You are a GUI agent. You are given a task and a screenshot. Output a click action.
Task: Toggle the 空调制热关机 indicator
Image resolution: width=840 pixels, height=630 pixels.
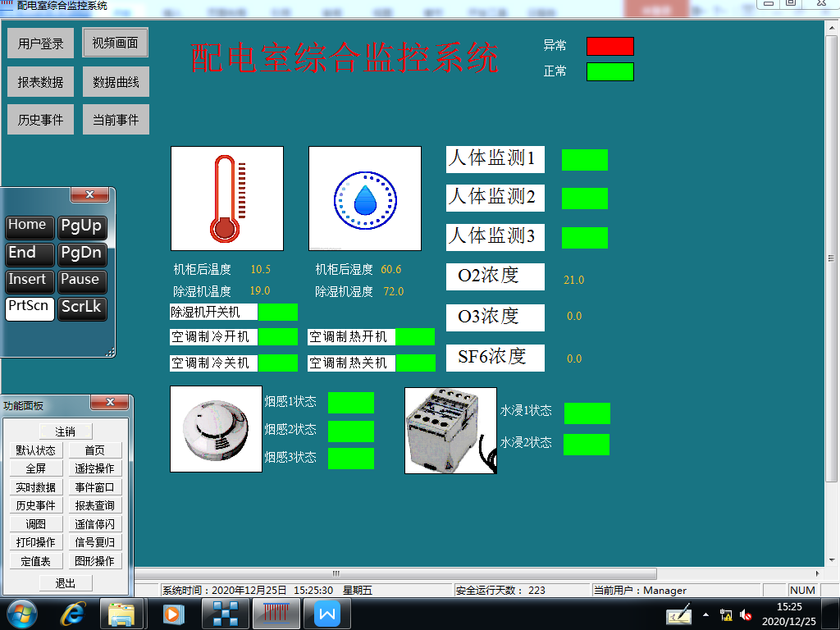point(415,363)
